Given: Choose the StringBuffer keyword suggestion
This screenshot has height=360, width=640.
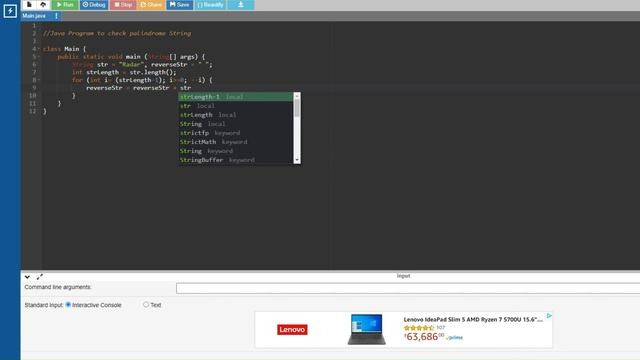Looking at the screenshot, I should tap(236, 160).
